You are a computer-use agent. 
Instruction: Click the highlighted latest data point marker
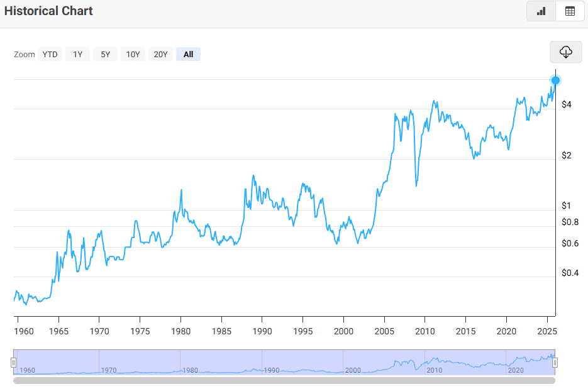point(555,80)
